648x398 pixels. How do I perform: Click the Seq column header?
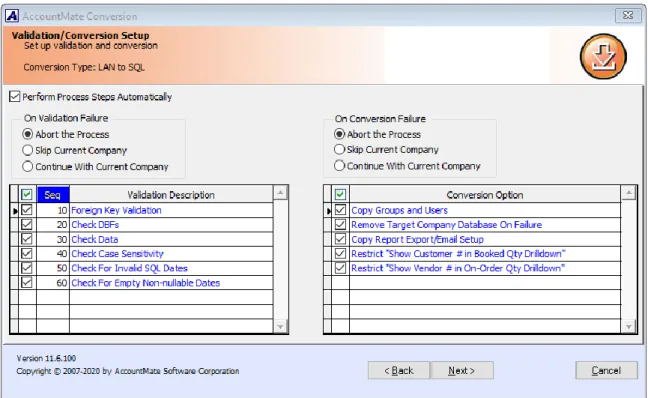(53, 195)
